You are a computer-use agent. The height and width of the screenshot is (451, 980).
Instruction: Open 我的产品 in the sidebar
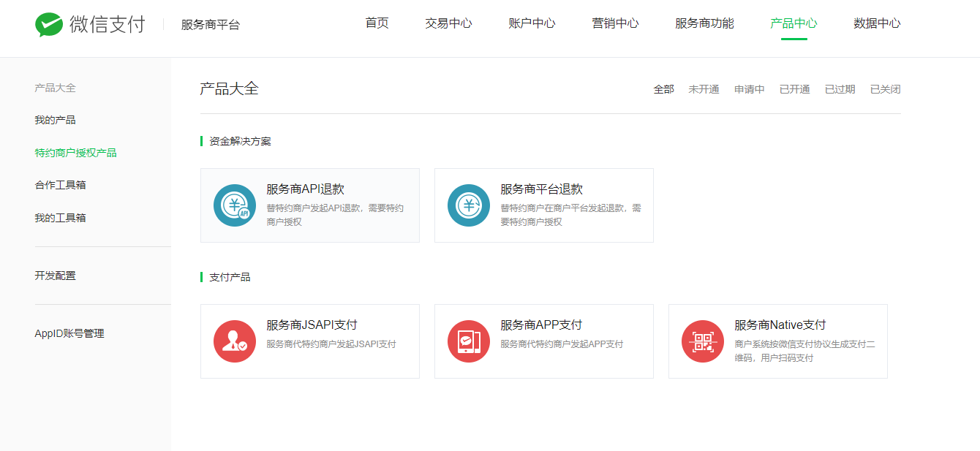click(x=55, y=120)
